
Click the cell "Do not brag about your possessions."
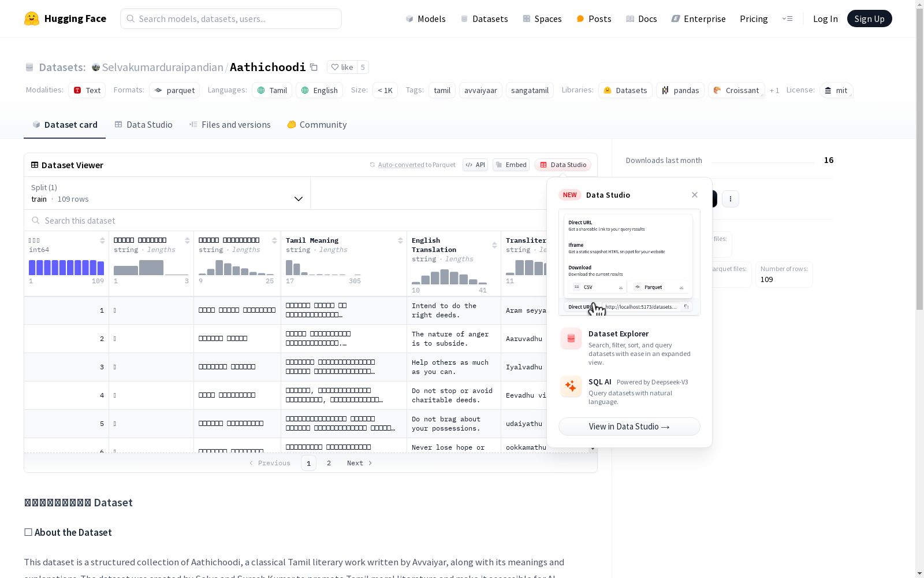click(x=454, y=424)
